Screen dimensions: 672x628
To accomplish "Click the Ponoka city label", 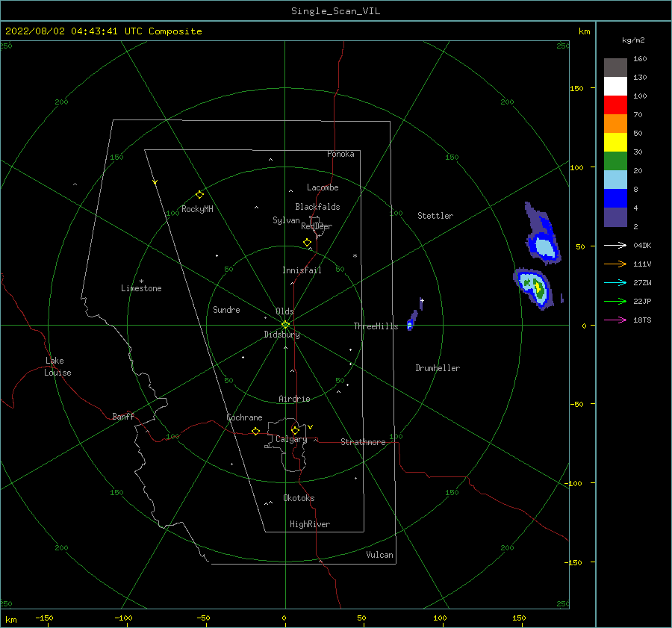I will (340, 154).
